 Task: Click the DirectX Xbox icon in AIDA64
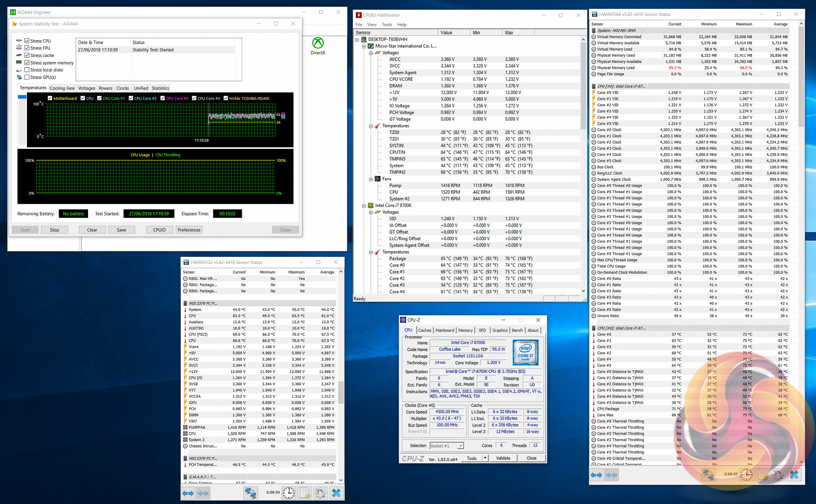318,43
